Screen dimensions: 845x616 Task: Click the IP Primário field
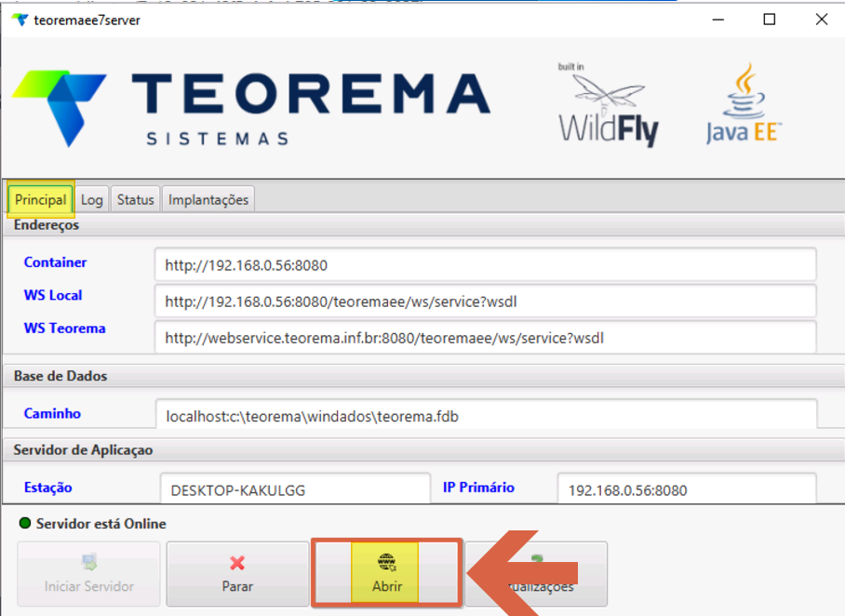687,489
